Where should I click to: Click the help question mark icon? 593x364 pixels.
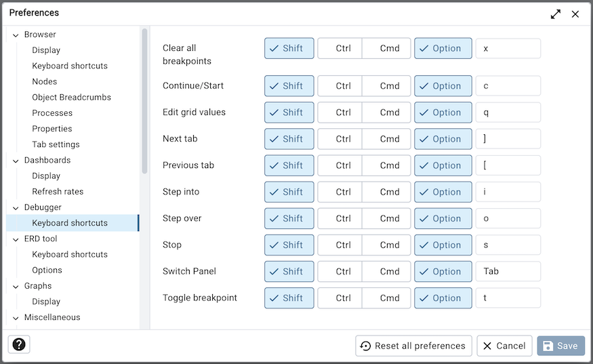point(19,344)
